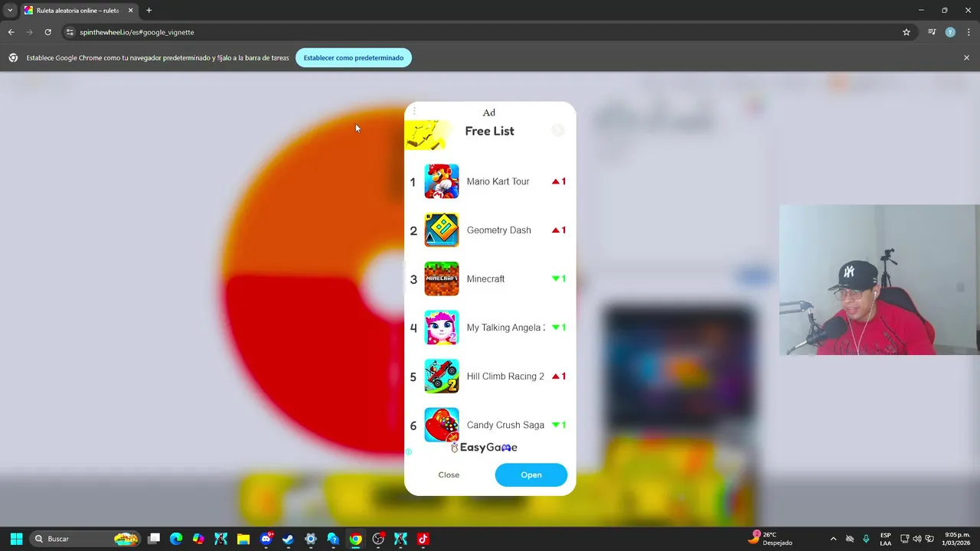This screenshot has height=551, width=980.
Task: Close the Ruleta aleatoria online tab
Action: (x=130, y=10)
